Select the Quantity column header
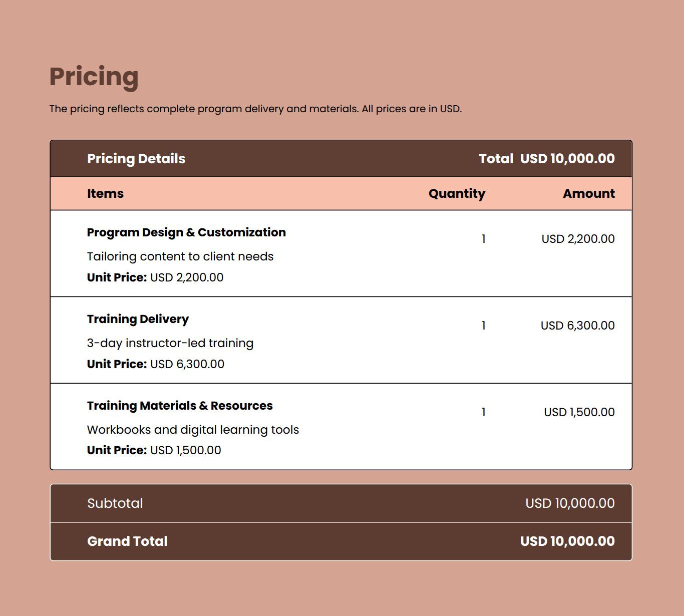Viewport: 684px width, 616px height. (x=457, y=194)
